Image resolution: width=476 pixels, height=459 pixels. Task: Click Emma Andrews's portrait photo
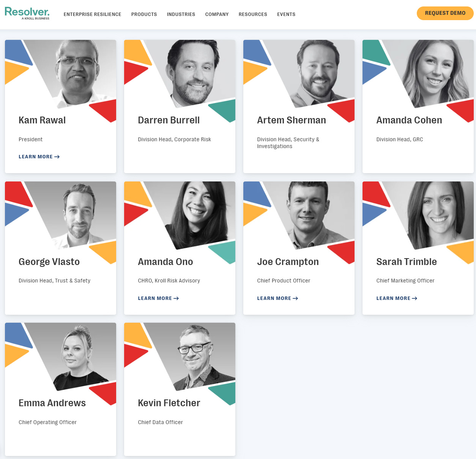[x=76, y=357]
